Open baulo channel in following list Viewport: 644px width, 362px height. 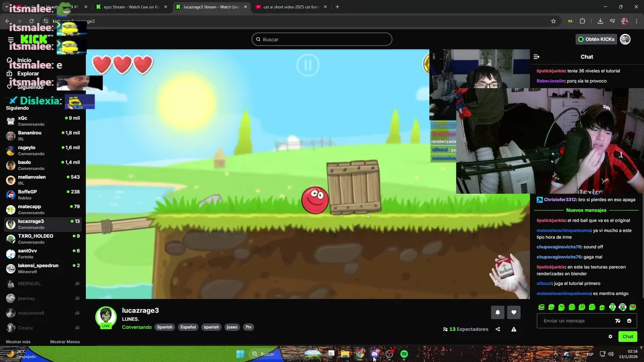[43, 165]
